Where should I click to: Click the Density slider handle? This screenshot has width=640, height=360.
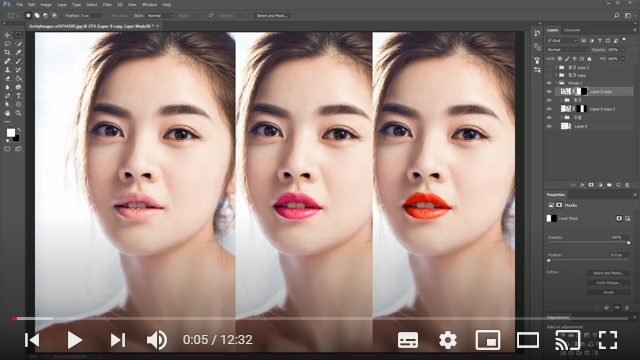[x=628, y=242]
